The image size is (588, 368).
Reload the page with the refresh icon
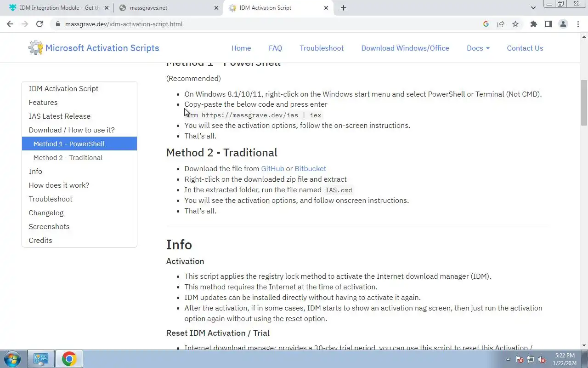click(40, 24)
